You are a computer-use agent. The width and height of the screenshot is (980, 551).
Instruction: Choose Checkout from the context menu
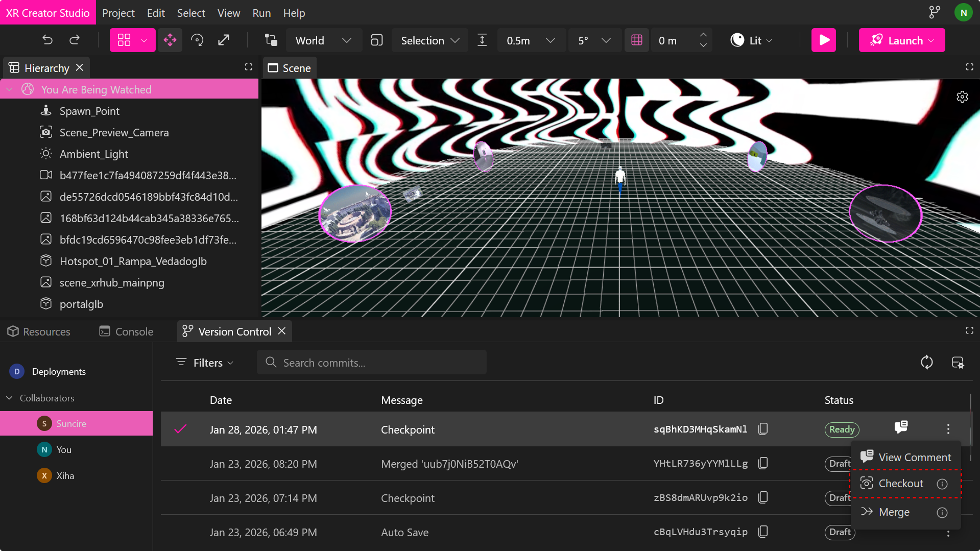tap(901, 483)
